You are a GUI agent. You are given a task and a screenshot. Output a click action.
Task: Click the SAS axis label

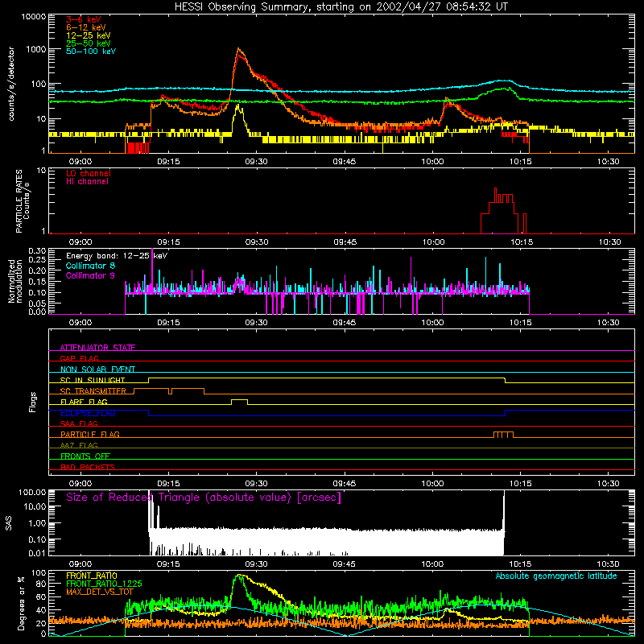tap(9, 522)
